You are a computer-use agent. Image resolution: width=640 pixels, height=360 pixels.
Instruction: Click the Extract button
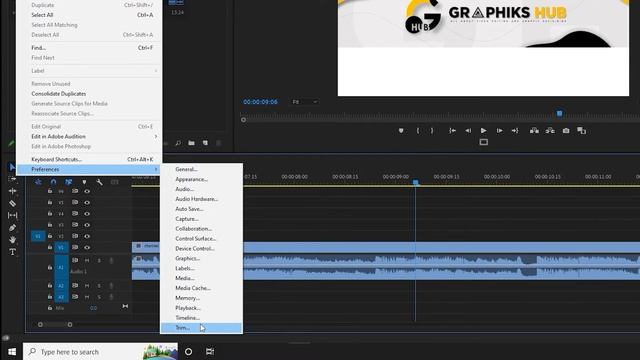tap(550, 131)
